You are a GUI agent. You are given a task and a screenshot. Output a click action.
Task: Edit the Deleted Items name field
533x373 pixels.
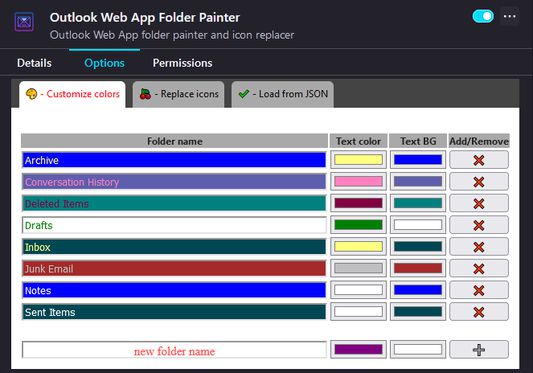pos(174,203)
